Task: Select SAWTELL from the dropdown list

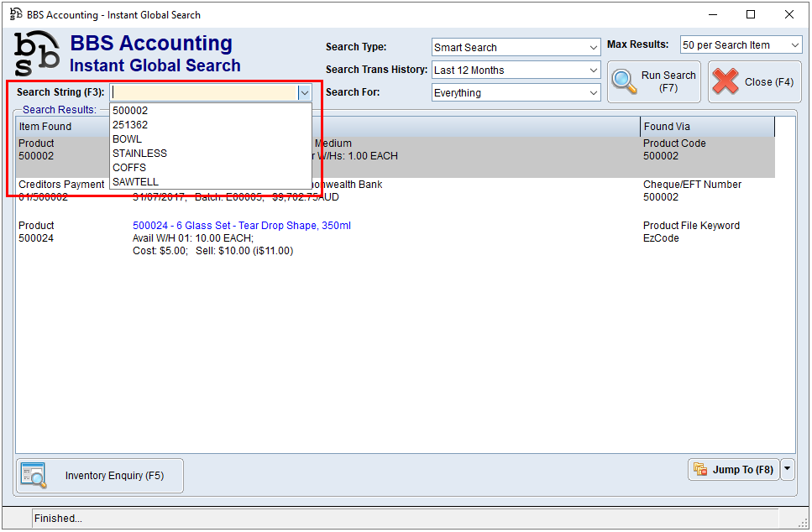Action: [x=135, y=182]
